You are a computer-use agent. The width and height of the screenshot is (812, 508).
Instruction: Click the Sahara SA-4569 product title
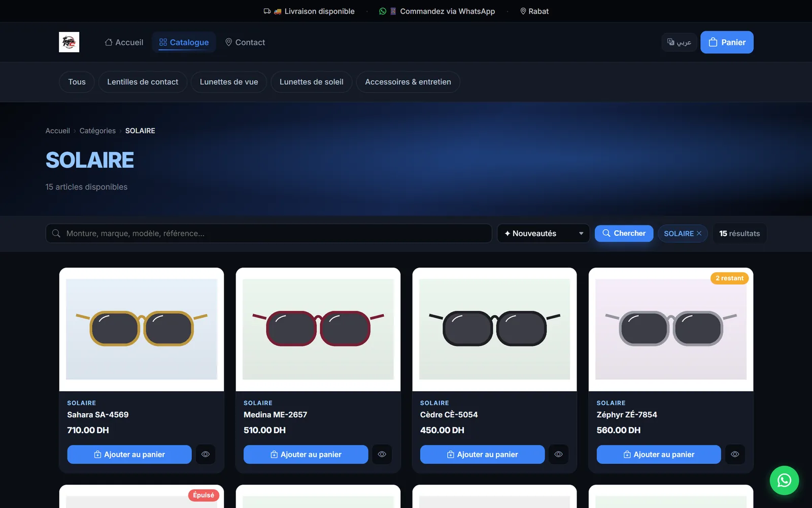coord(98,415)
